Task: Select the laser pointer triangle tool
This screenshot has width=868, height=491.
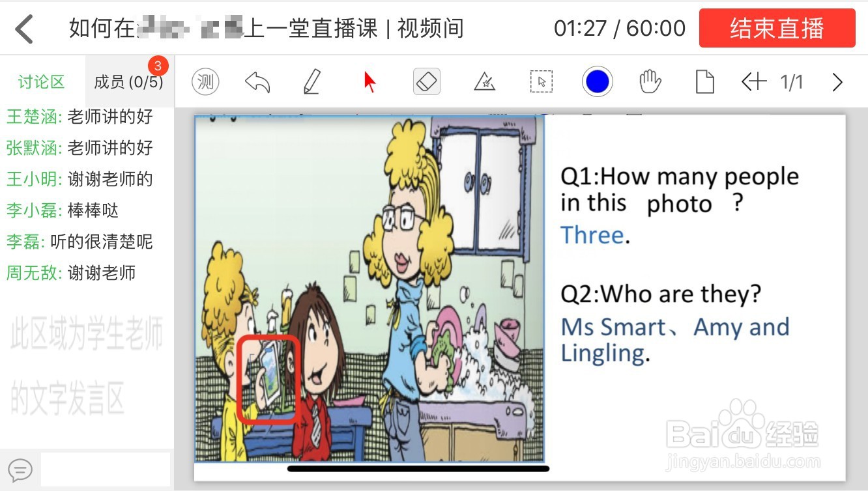Action: [x=484, y=82]
